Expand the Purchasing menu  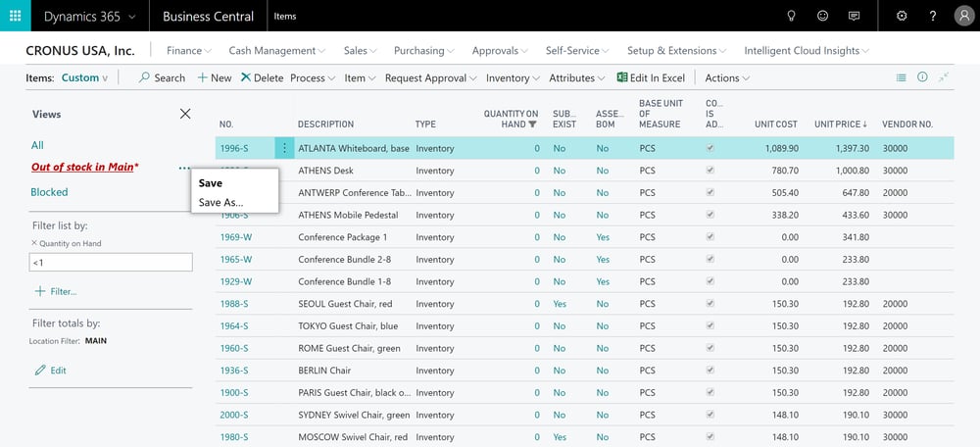click(423, 51)
